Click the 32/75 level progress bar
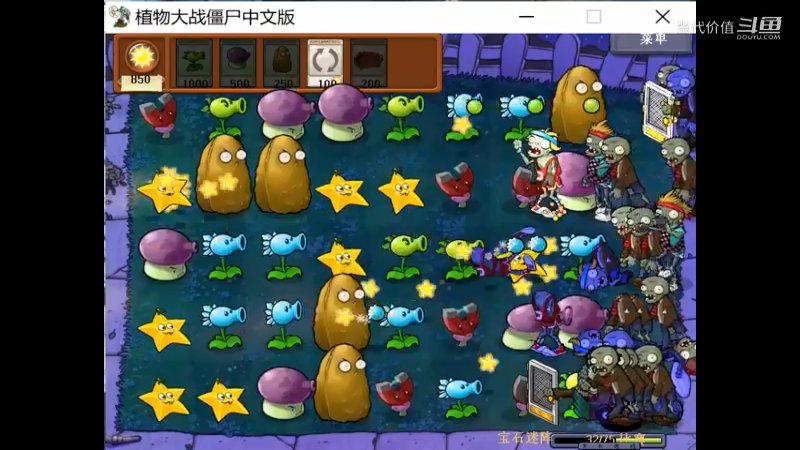 [609, 440]
